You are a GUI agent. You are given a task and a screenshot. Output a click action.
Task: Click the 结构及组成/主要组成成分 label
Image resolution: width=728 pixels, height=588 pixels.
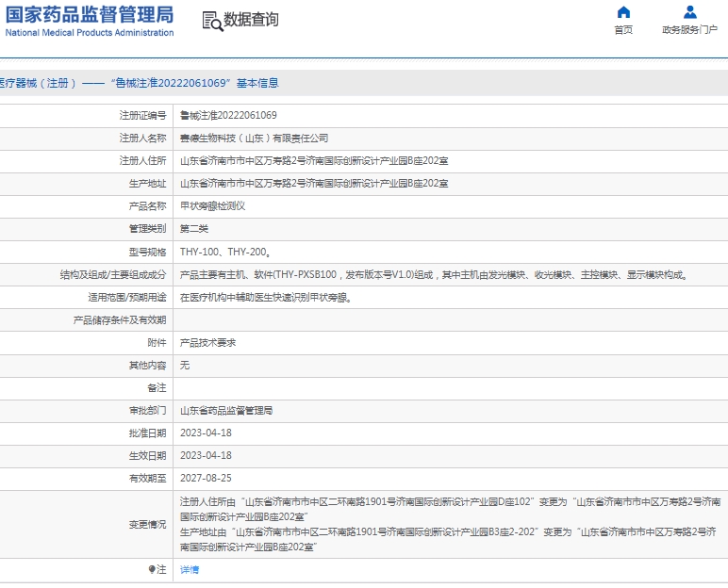pyautogui.click(x=113, y=275)
